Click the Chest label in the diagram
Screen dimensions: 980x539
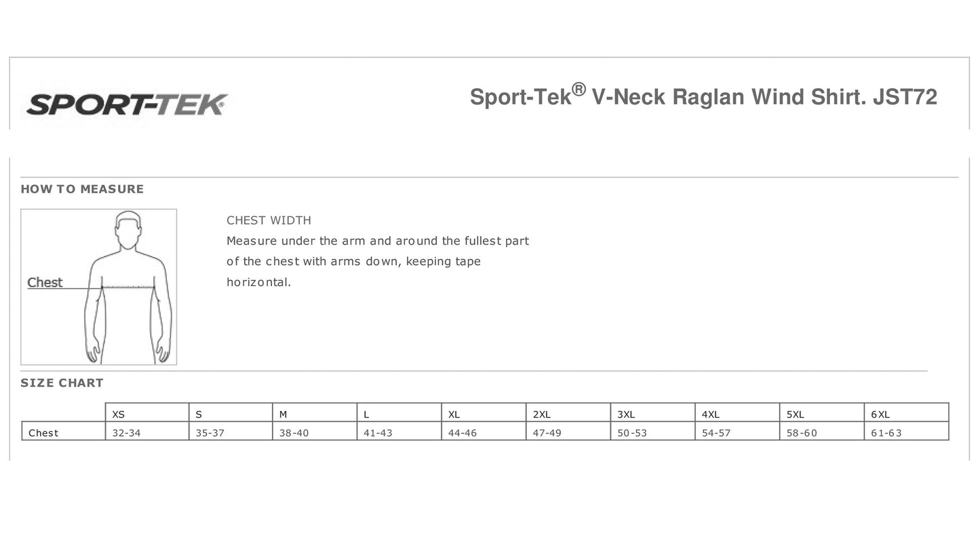[45, 283]
